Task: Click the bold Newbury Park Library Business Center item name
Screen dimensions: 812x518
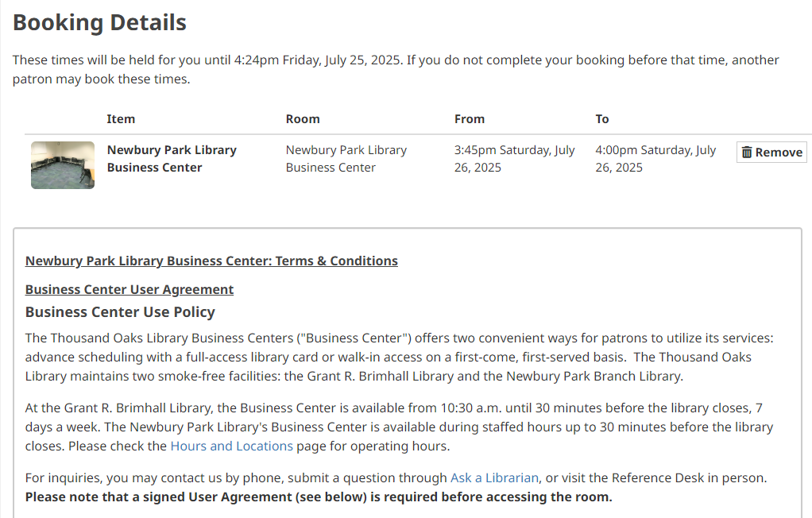Action: point(172,158)
